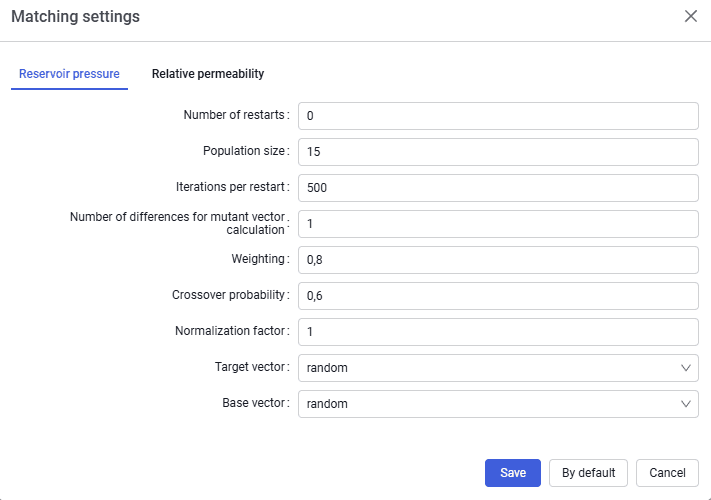Open the Relative permeability tab
This screenshot has width=711, height=500.
(x=208, y=74)
